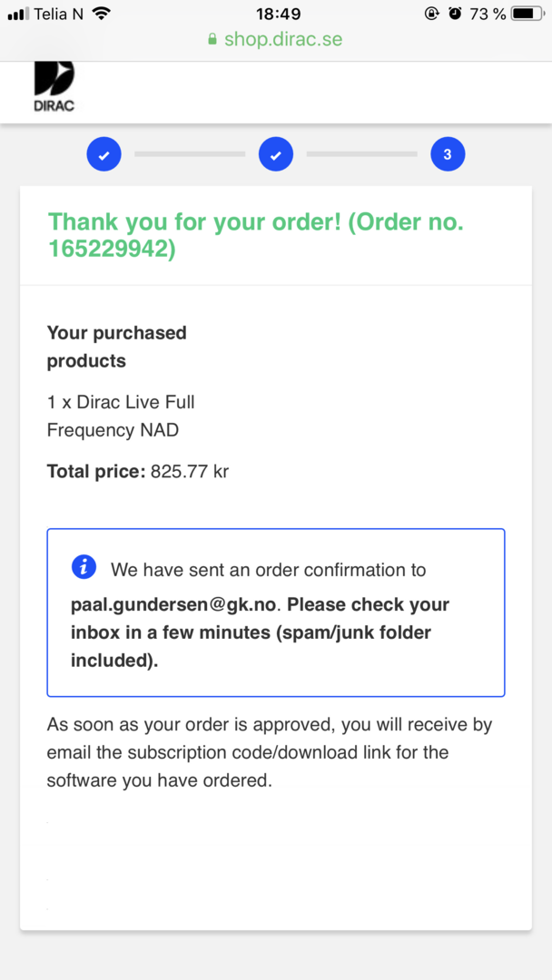The height and width of the screenshot is (980, 552).
Task: Tap the cellular signal bars icon
Action: pyautogui.click(x=18, y=14)
